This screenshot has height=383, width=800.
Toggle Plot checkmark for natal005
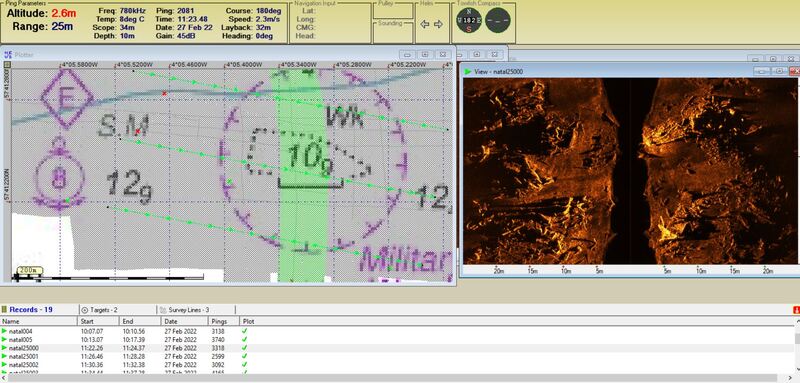click(244, 340)
